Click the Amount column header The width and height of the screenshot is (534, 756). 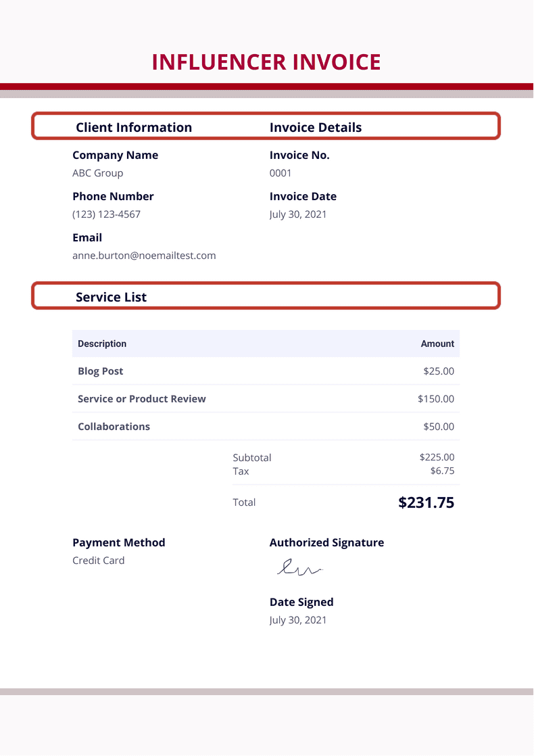[437, 344]
